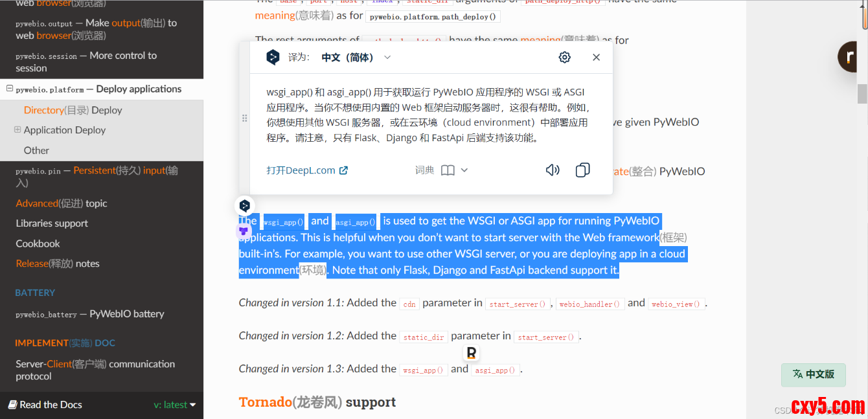Click the page vertical scrollbar thumb

(862, 93)
